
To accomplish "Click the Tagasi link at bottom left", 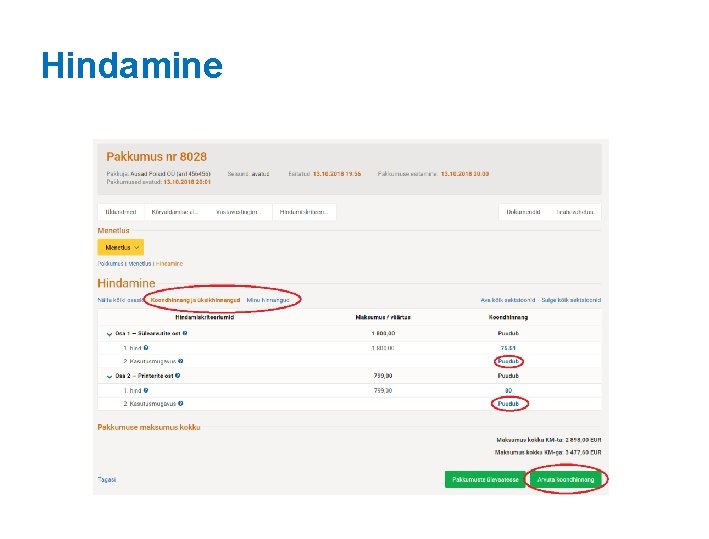I will pyautogui.click(x=107, y=479).
